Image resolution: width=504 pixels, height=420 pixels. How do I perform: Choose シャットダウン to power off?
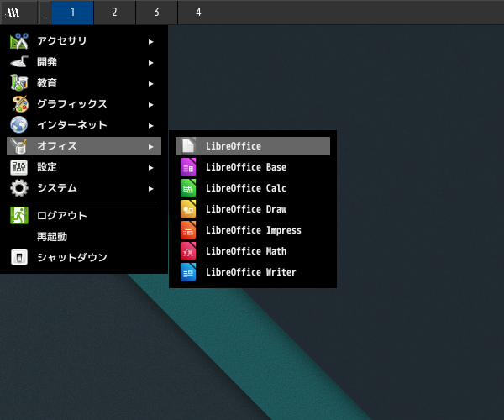tap(84, 257)
